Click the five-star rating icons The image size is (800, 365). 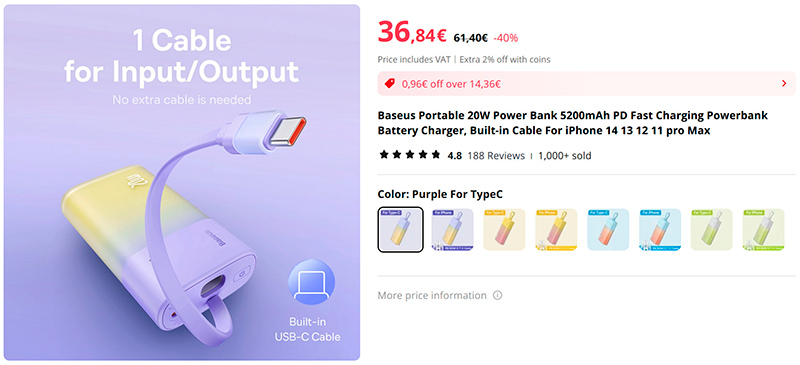410,155
